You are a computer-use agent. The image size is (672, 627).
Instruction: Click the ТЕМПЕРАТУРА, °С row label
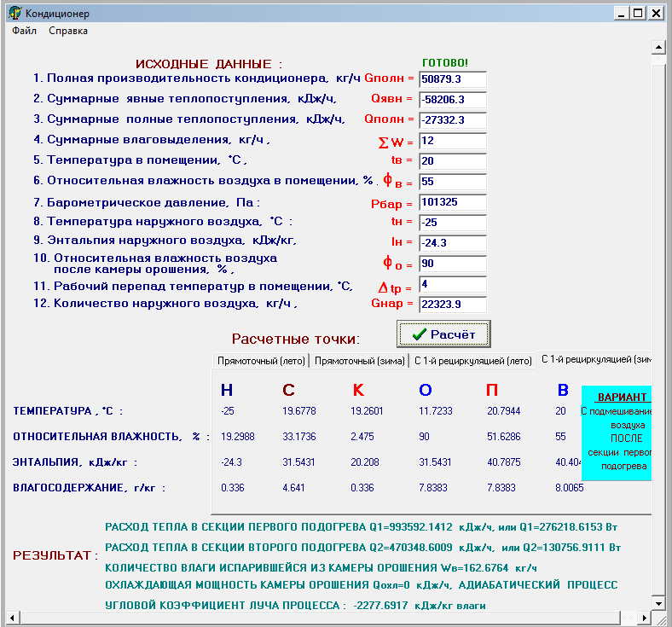(x=67, y=411)
